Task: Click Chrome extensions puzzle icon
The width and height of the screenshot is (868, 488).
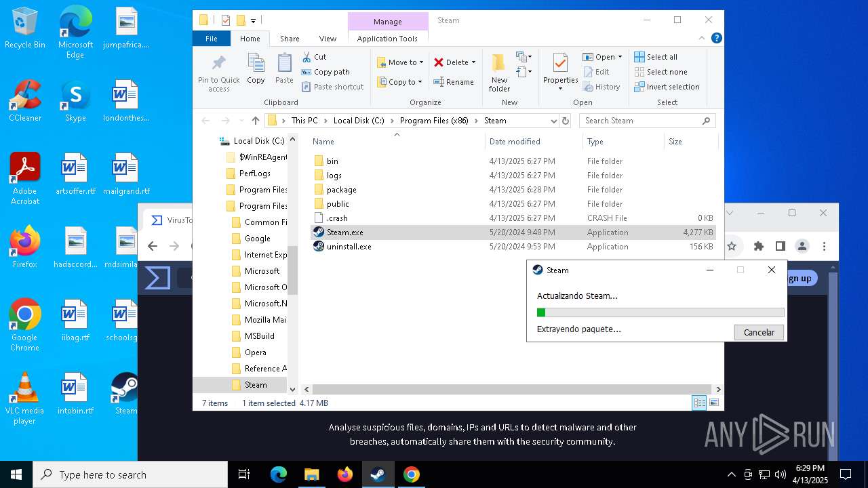Action: (759, 246)
